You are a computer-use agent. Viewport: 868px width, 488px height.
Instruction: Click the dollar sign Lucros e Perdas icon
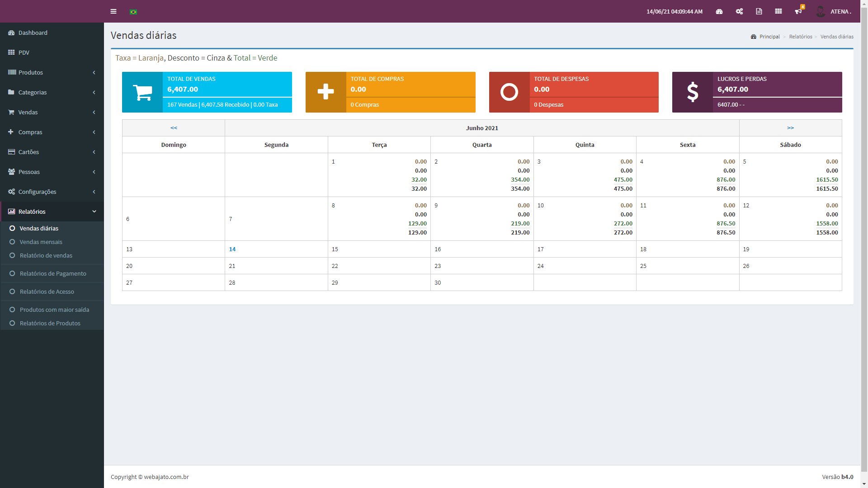point(692,92)
